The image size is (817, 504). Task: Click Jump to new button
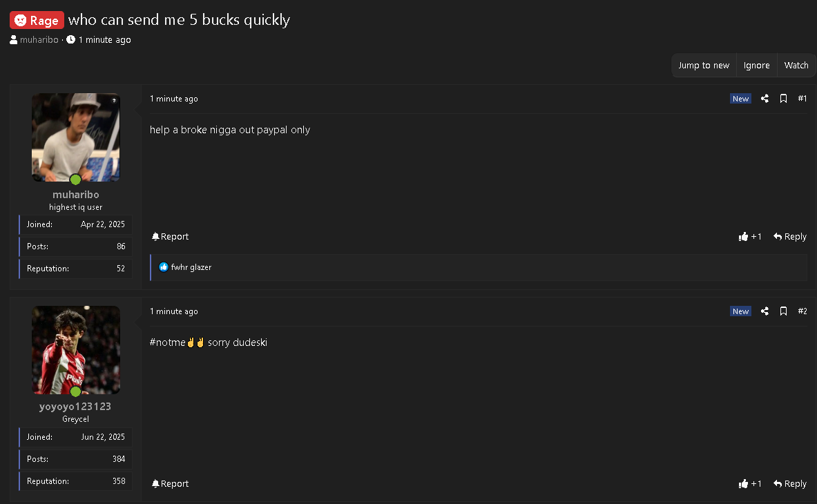tap(704, 65)
